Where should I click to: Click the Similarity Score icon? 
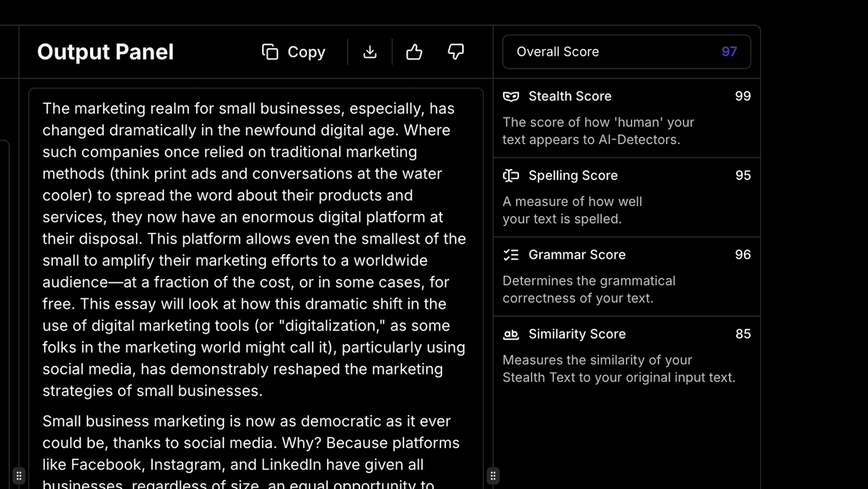[x=511, y=334]
